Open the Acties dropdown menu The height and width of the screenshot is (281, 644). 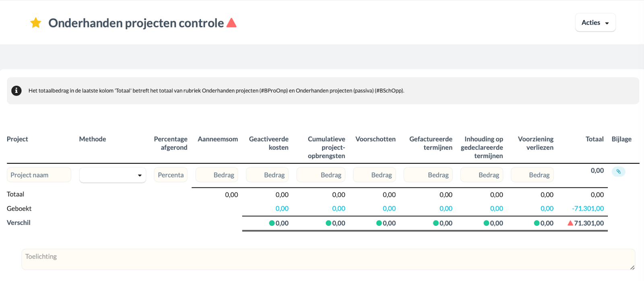pos(595,23)
